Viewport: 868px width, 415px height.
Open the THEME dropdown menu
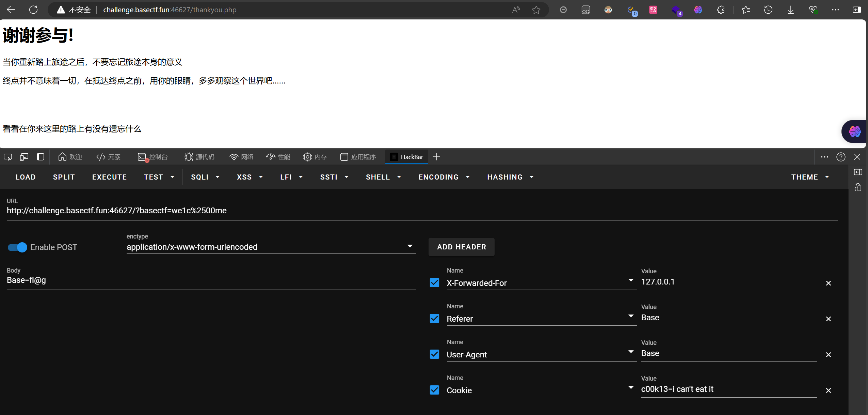coord(810,177)
